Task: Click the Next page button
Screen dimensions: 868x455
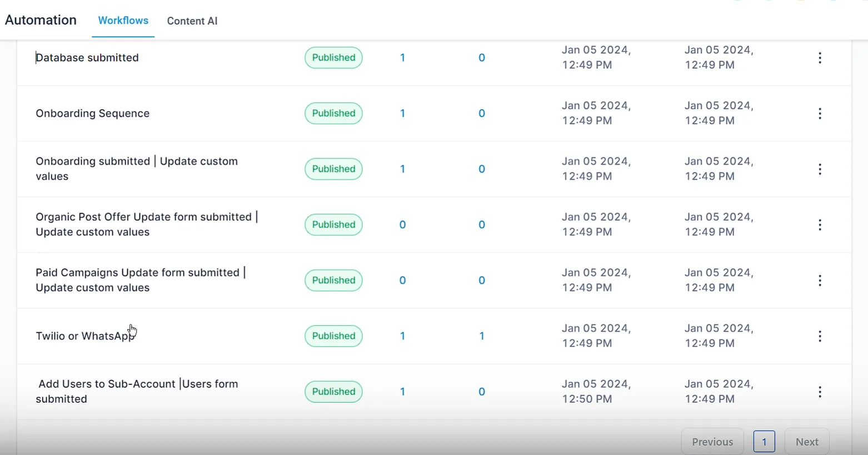Action: (x=807, y=442)
